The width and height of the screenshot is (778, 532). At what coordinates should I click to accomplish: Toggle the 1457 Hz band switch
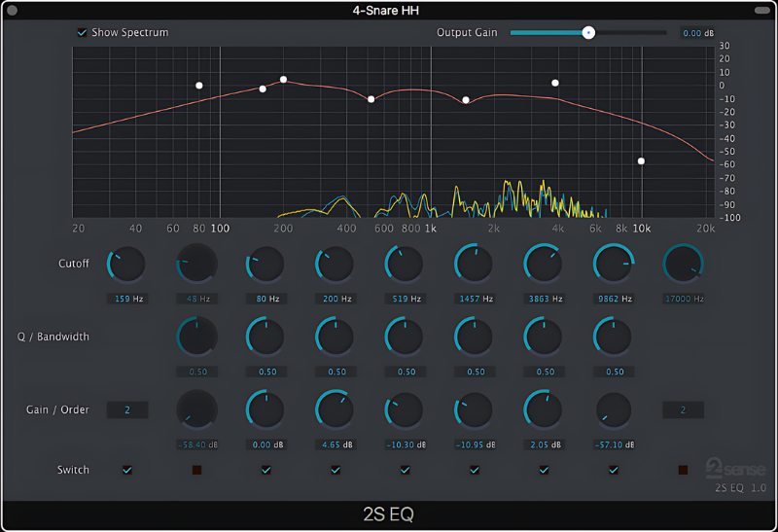(x=475, y=470)
